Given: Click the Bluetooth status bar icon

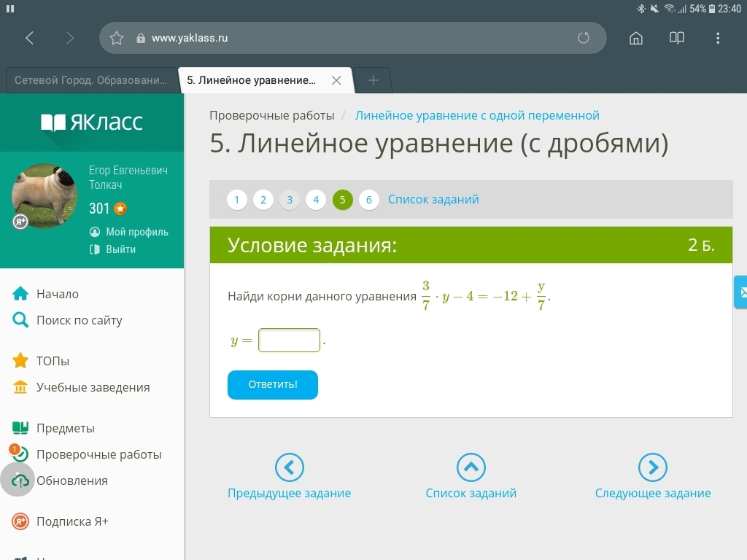Looking at the screenshot, I should point(640,9).
